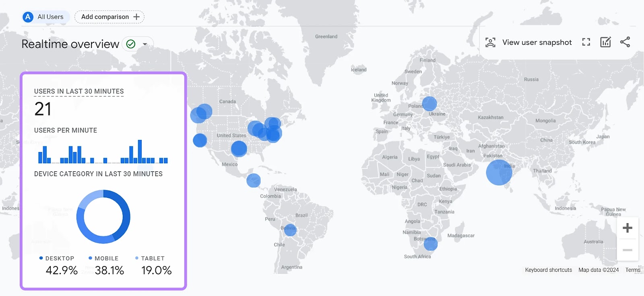Viewport: 644px width, 296px height.
Task: Click the Australia label on the map
Action: (593, 242)
